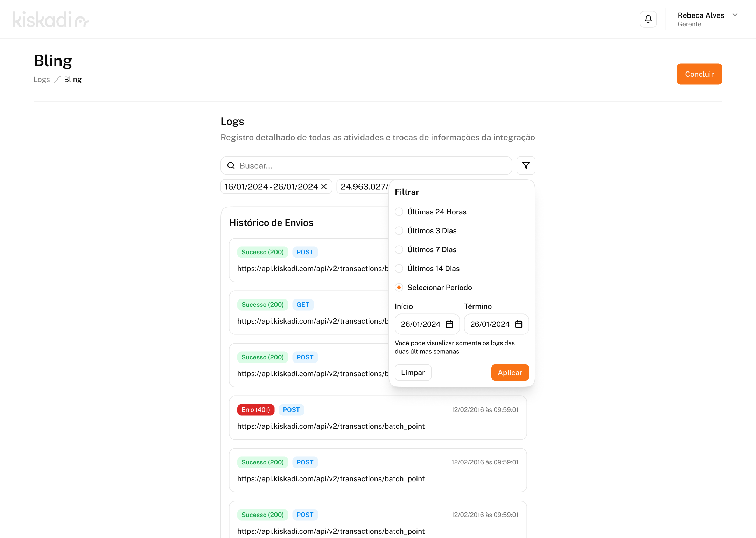Click the Sucesso (200) badge beside GET
756x538 pixels.
[x=262, y=305]
